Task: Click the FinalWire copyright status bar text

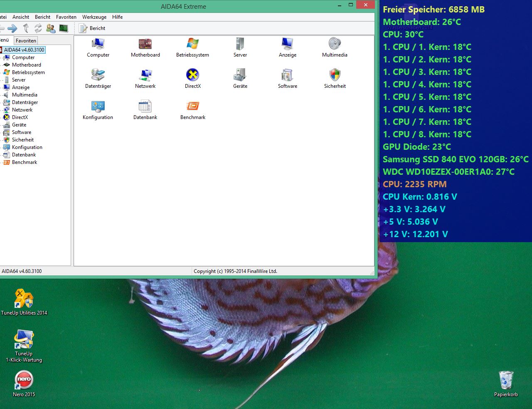Action: [x=235, y=271]
